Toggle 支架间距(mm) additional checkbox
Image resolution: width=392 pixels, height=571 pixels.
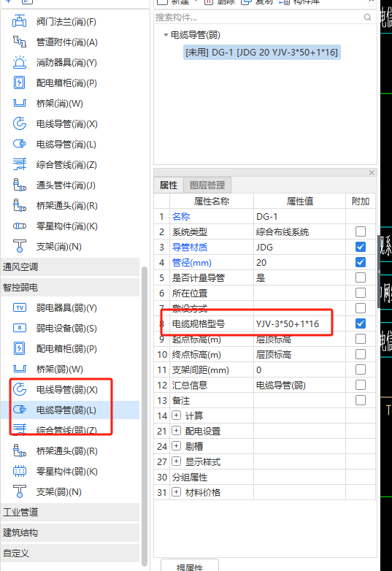tap(361, 369)
